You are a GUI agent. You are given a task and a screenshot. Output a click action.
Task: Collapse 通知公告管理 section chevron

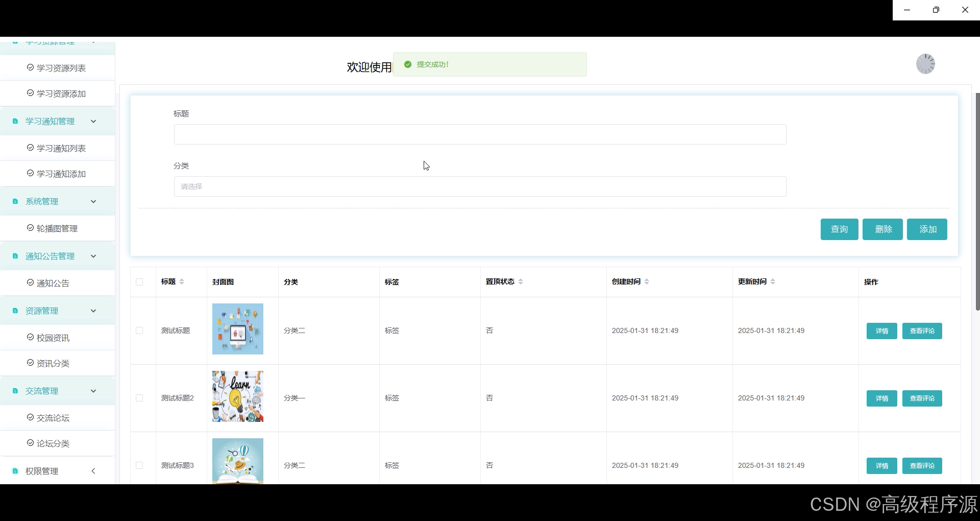(x=93, y=256)
